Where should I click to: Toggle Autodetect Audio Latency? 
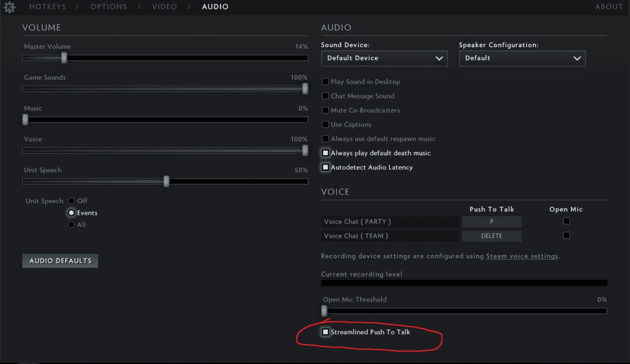[x=326, y=167]
